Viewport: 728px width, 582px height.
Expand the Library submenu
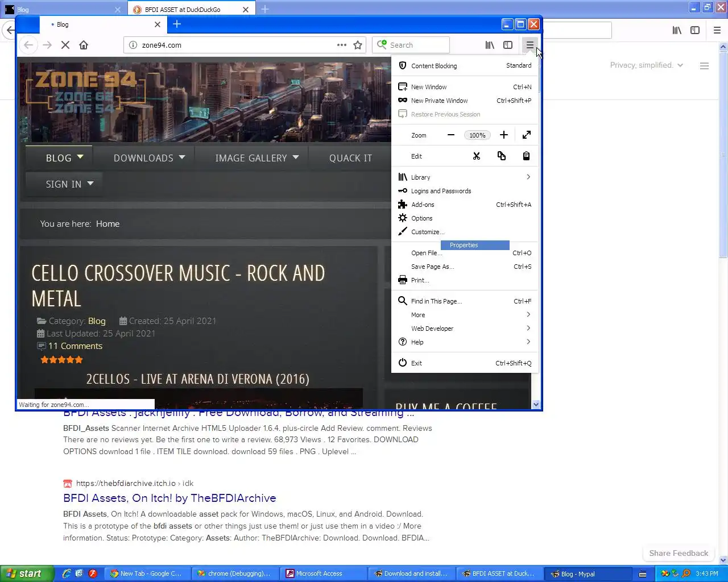click(x=465, y=177)
